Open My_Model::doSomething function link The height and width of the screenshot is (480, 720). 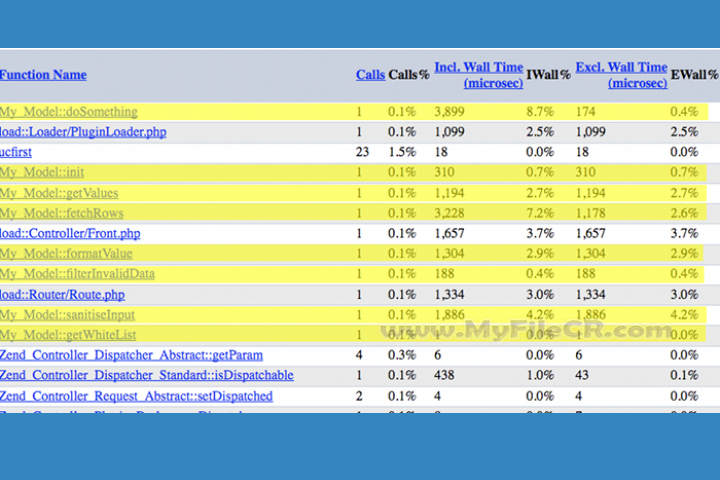tap(68, 112)
